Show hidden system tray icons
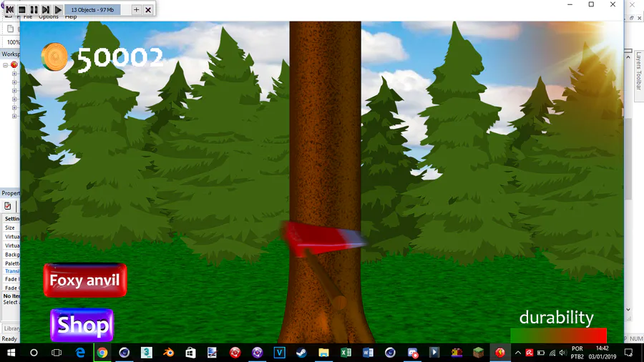This screenshot has width=644, height=362. coord(518,353)
